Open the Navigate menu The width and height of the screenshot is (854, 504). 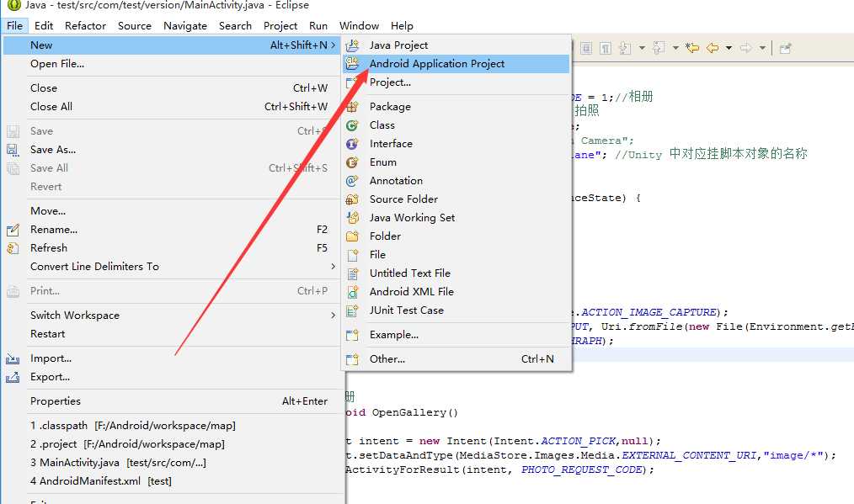(185, 25)
